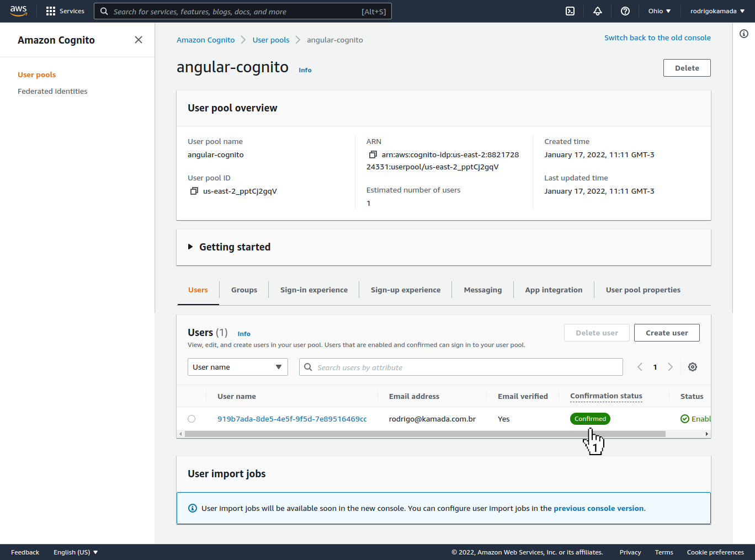Click the users table horizontal scrollbar
The image size is (755, 560).
click(x=425, y=434)
